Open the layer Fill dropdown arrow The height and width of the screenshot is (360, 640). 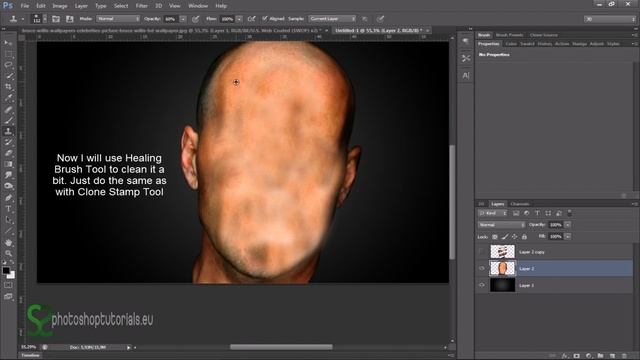(568, 237)
